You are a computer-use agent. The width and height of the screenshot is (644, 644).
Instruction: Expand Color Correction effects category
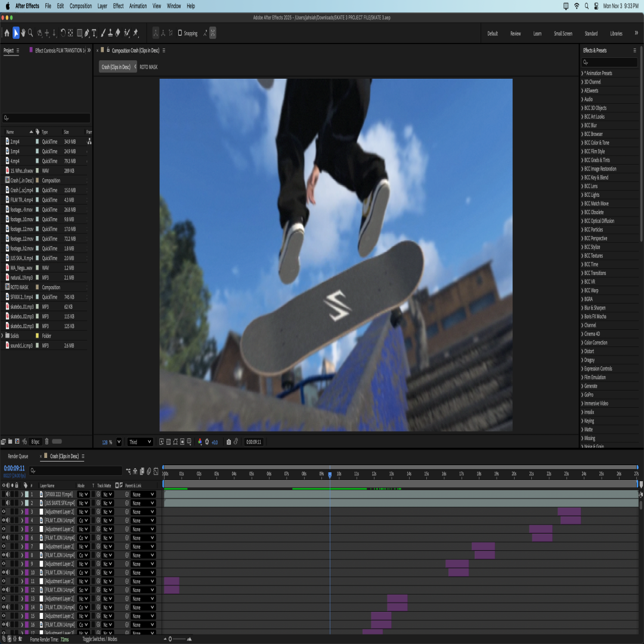click(x=583, y=342)
